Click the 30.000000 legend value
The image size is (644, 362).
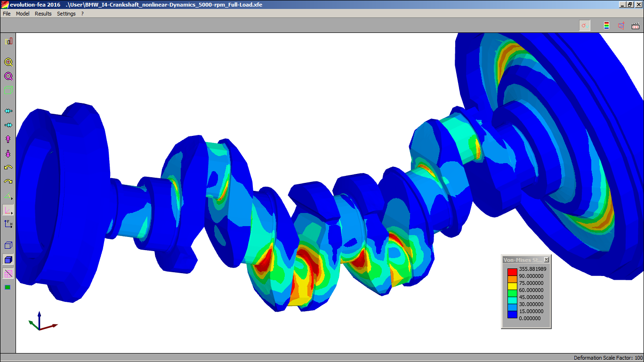[x=531, y=304]
